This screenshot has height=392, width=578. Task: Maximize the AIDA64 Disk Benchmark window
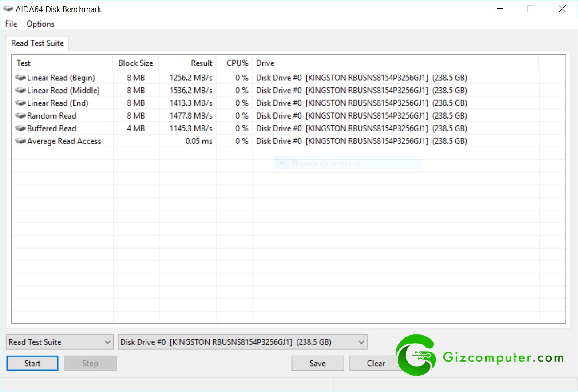point(530,9)
